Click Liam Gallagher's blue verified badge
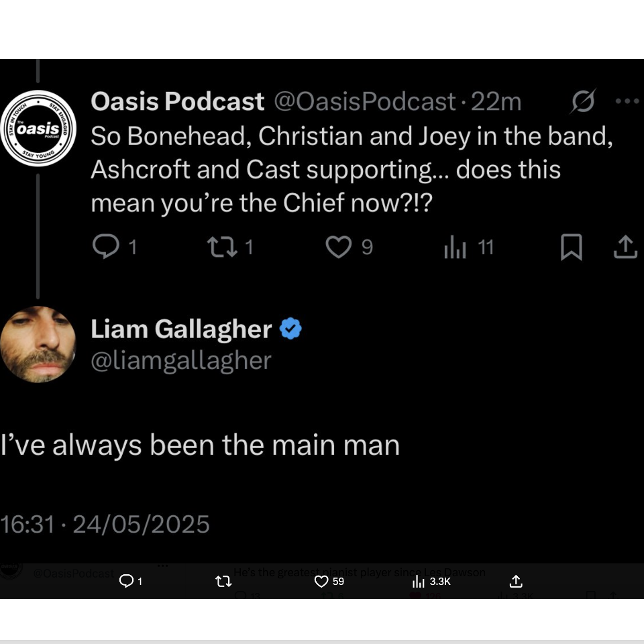 [x=290, y=329]
